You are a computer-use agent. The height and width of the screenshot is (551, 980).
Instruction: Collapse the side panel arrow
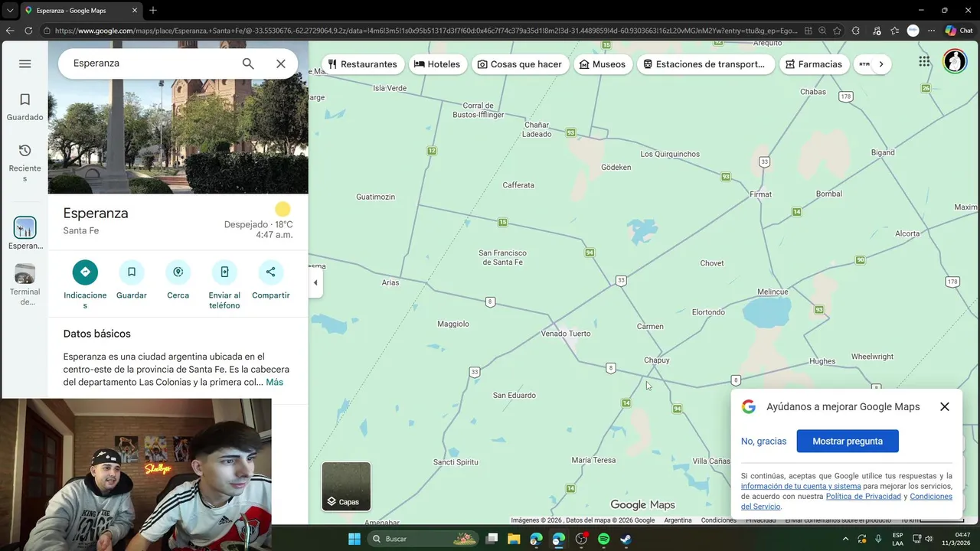click(x=315, y=282)
